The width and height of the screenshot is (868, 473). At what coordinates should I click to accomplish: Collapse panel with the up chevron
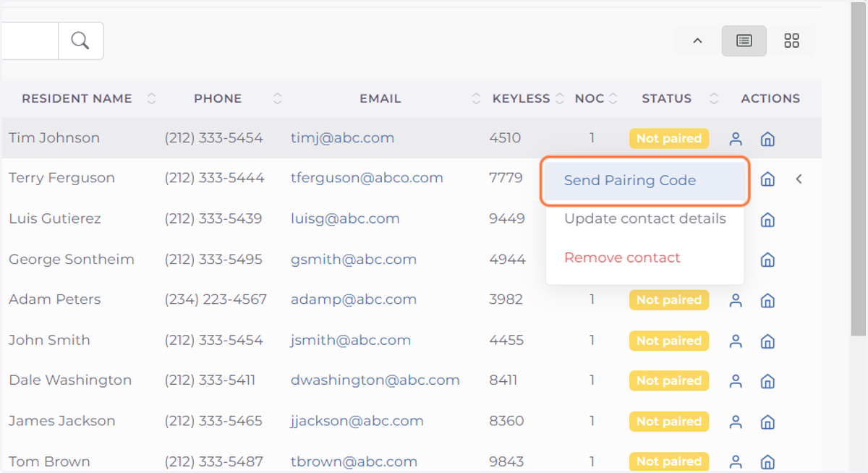click(697, 41)
